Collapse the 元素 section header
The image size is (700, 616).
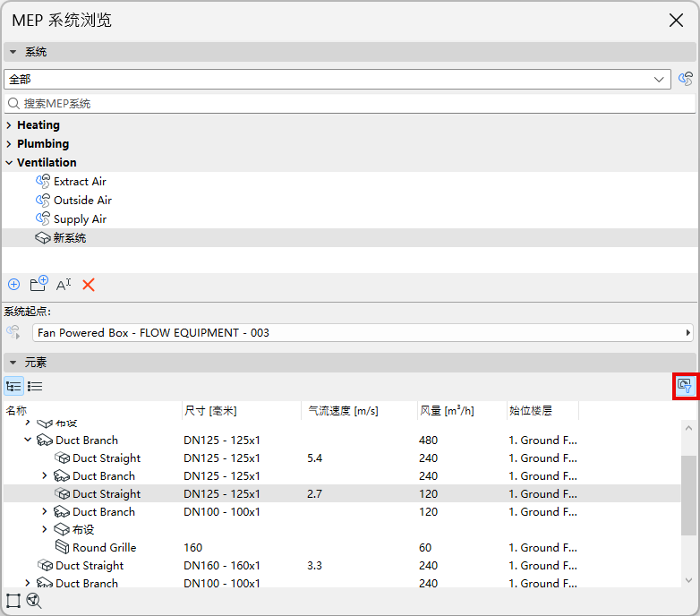[350, 363]
